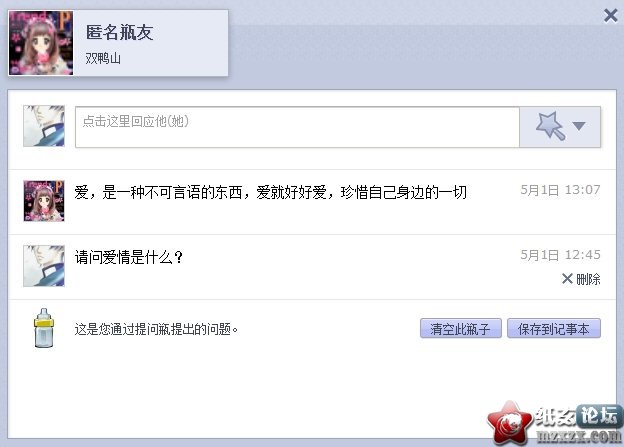
Task: Select the question 请问爱情是什么？
Action: (129, 257)
